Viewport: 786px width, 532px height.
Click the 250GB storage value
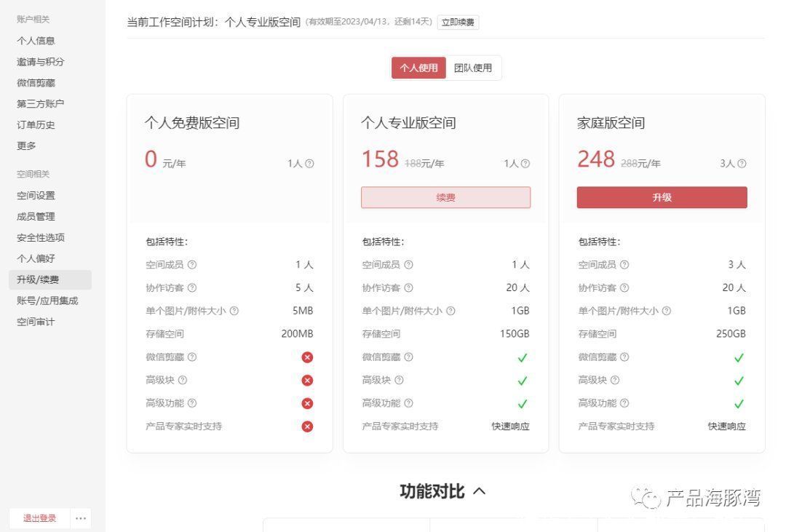click(731, 334)
